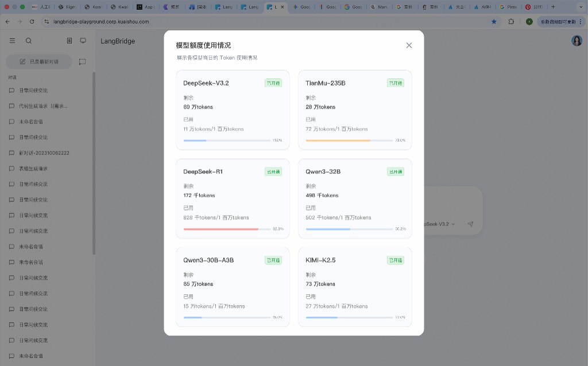
Task: Click the Qwen3-32B card title
Action: click(x=323, y=172)
